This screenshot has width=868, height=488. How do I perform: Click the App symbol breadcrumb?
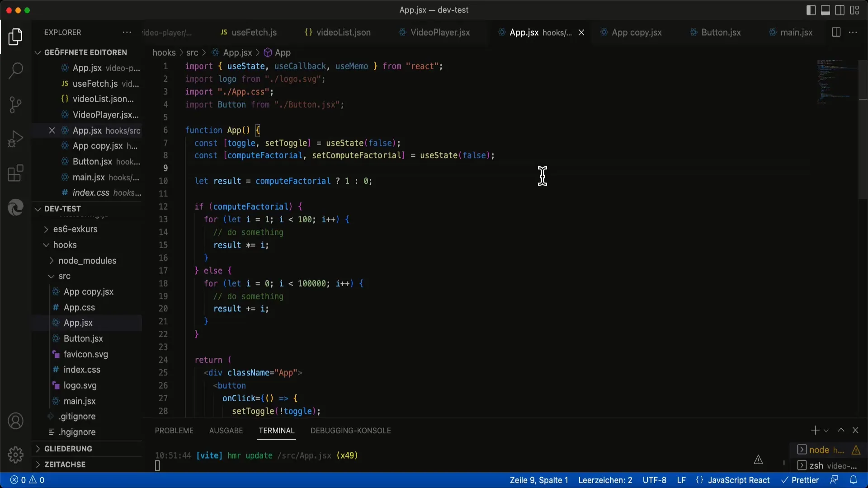[277, 52]
